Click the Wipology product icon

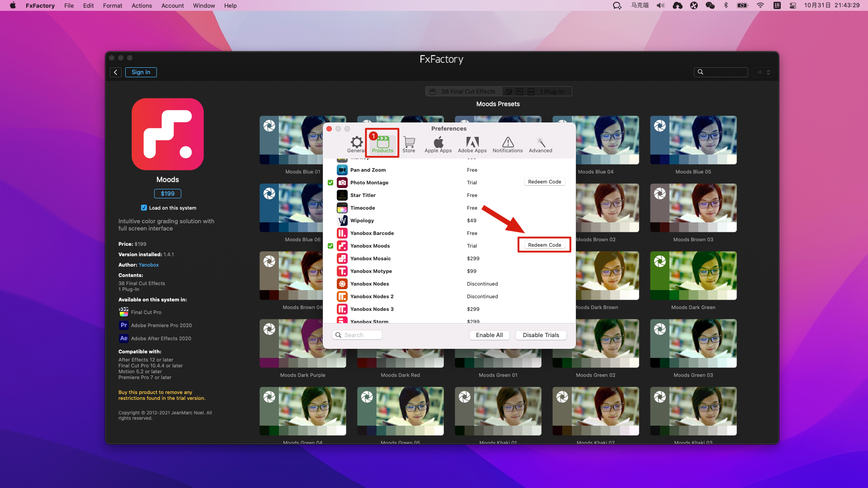pyautogui.click(x=342, y=221)
